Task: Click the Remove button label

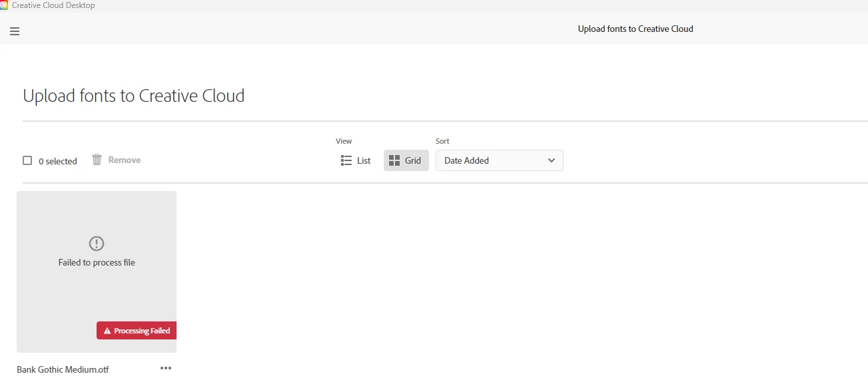Action: click(125, 160)
